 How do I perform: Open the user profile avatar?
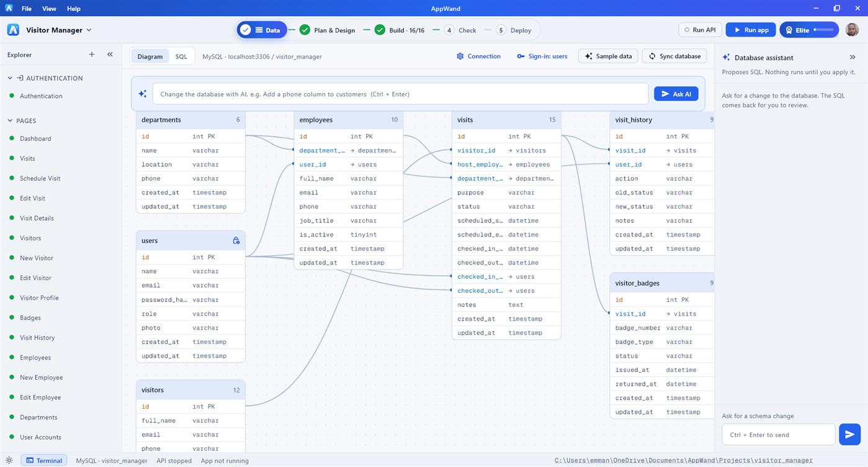852,30
